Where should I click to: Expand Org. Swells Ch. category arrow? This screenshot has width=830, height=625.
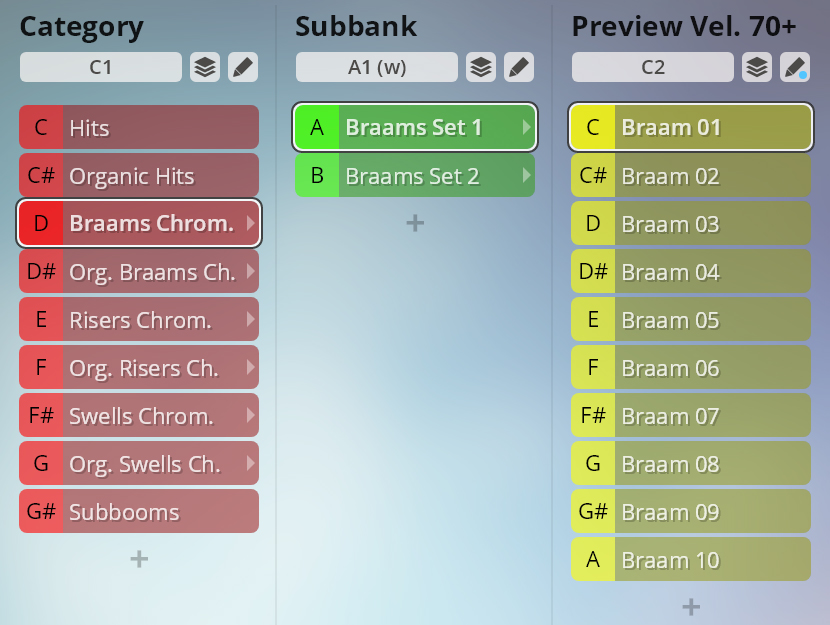click(250, 464)
